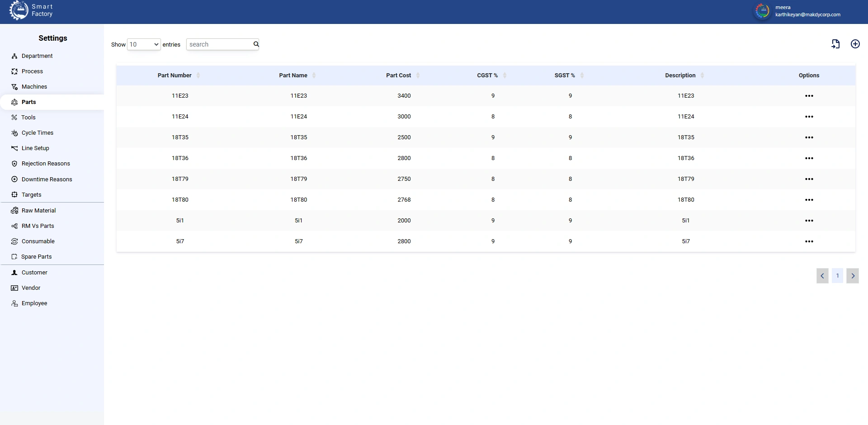Open Downtime Reasons page
Screen dimensions: 868x425
[x=47, y=179]
